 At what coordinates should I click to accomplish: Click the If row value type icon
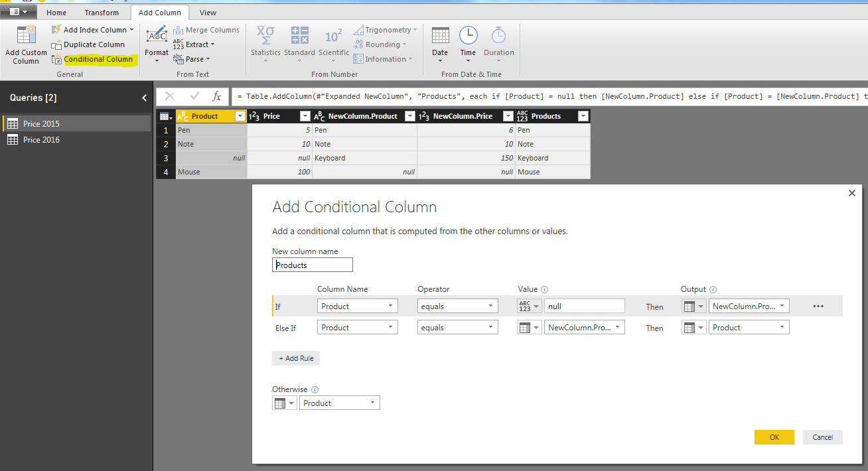[x=529, y=306]
